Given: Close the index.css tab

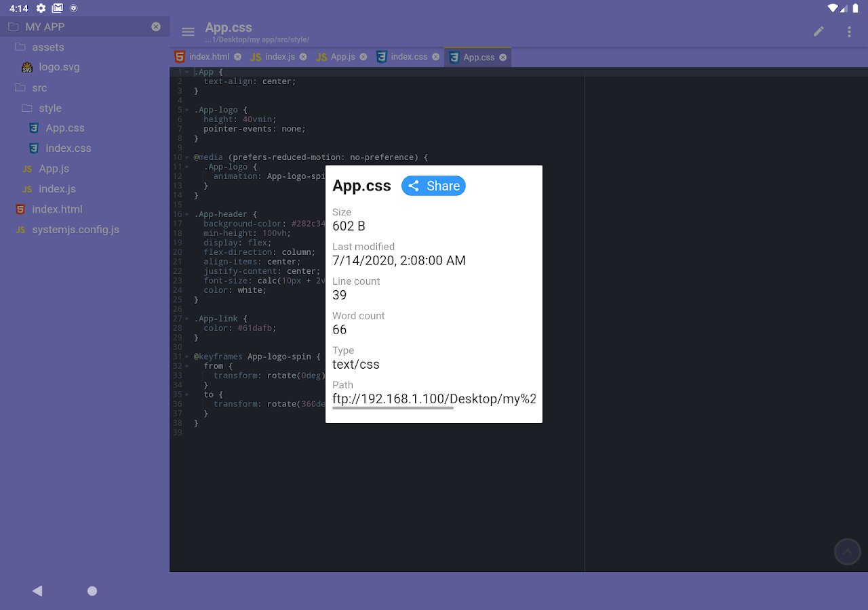Looking at the screenshot, I should click(x=435, y=57).
